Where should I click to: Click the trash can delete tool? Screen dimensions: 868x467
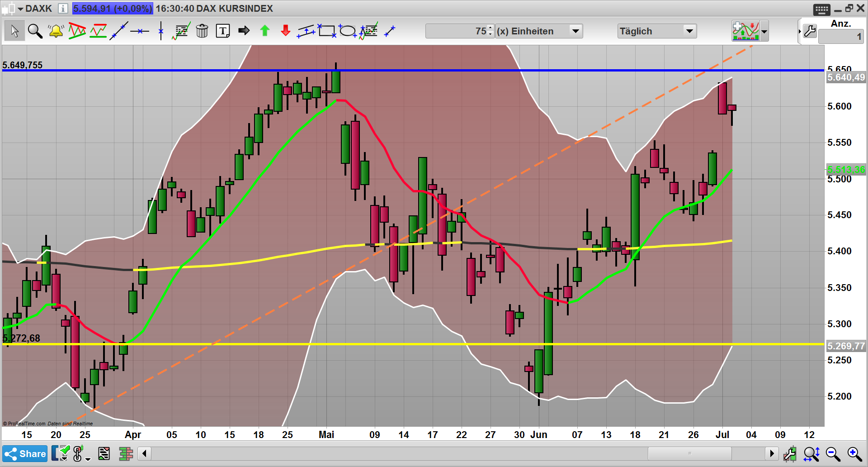[202, 31]
